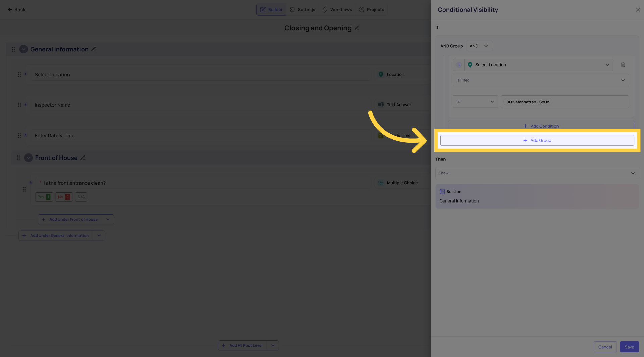Click the Multiple Choice type label
This screenshot has height=357, width=644.
(402, 183)
